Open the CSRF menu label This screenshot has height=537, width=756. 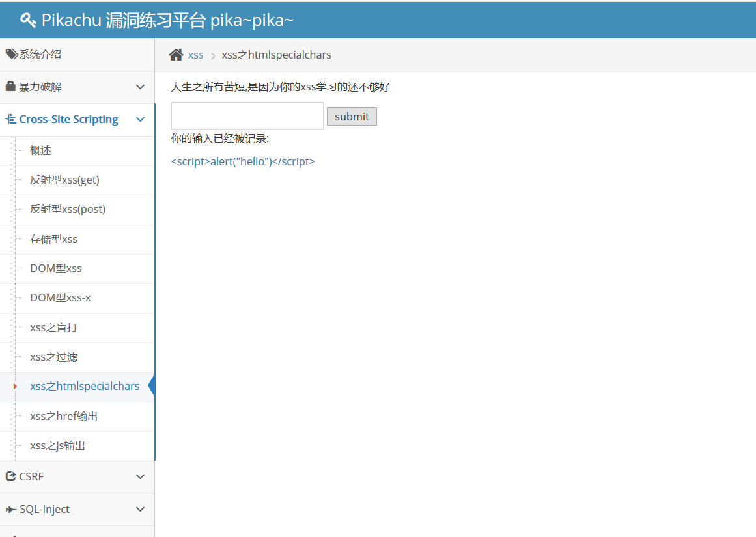(x=31, y=476)
